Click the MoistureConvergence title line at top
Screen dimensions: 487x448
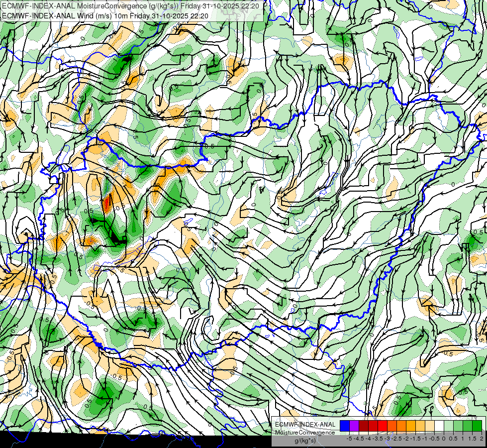[130, 5]
